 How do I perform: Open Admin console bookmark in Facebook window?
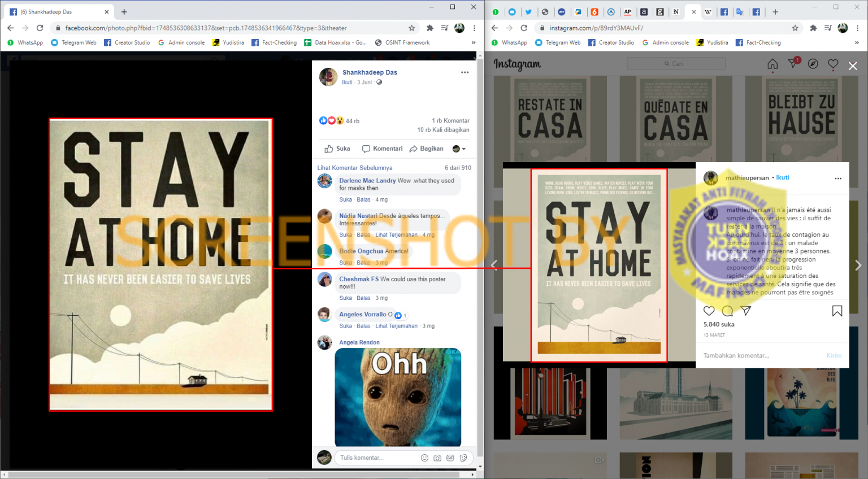coord(181,42)
